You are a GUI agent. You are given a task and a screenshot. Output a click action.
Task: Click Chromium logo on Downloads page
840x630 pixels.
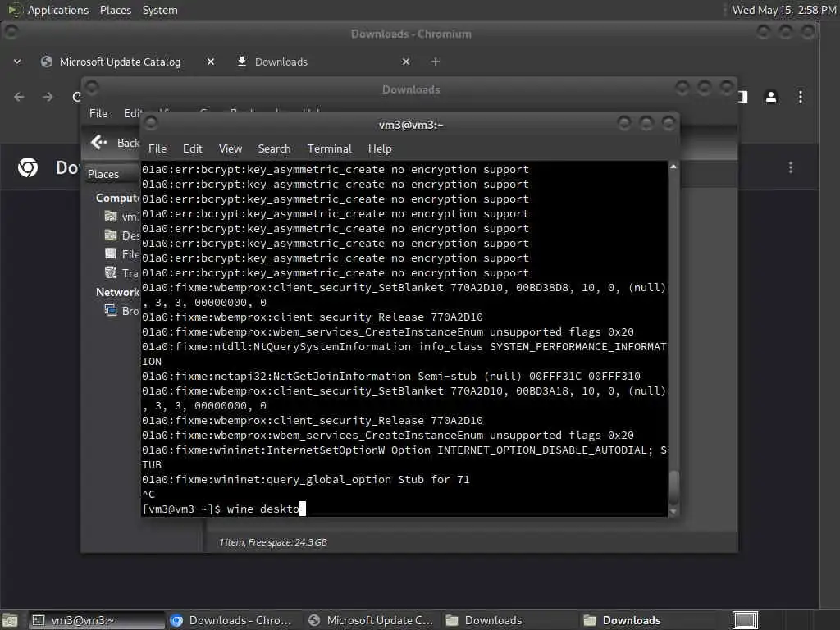coord(28,167)
